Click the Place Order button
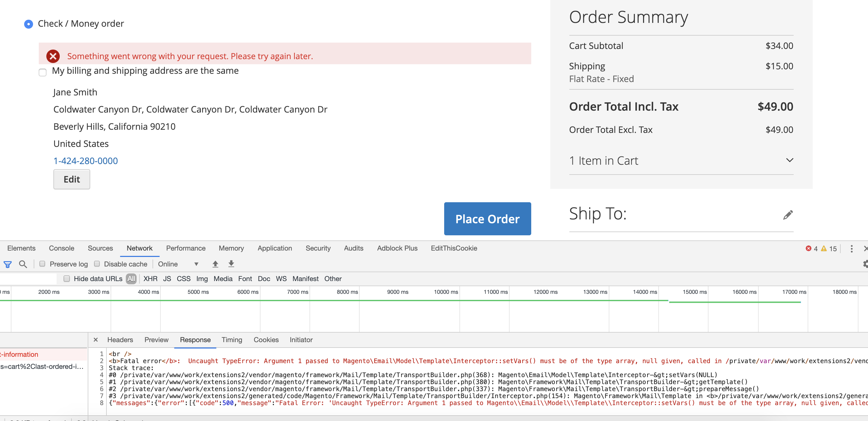The width and height of the screenshot is (868, 421). 487,219
